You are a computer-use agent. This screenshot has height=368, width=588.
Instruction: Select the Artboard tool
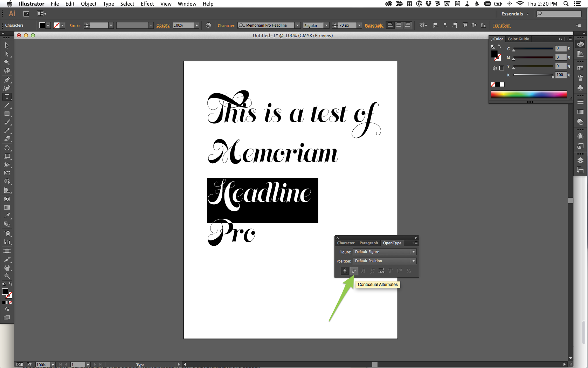7,251
